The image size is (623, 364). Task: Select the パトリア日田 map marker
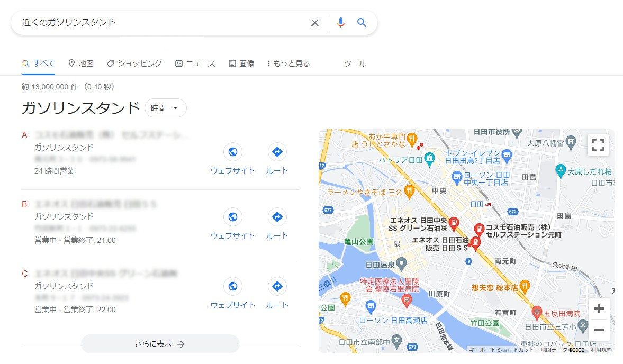click(429, 159)
